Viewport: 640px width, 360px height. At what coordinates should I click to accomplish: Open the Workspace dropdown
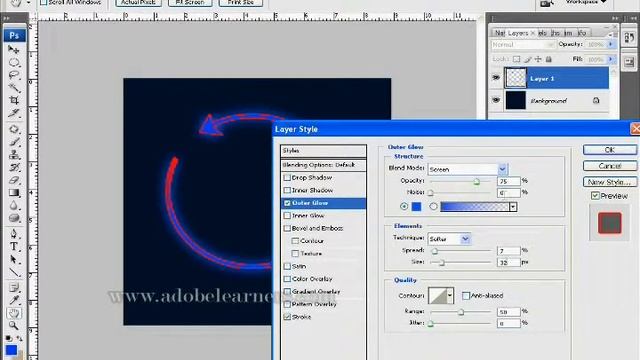[586, 2]
